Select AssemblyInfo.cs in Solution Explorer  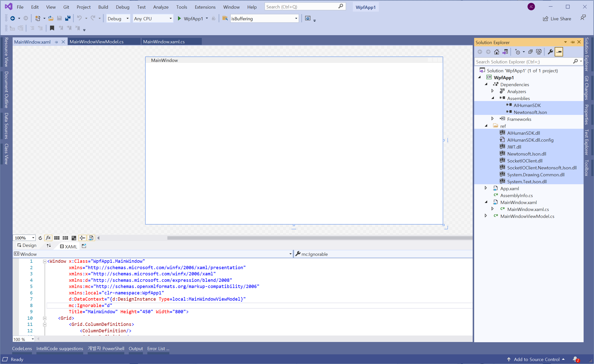[x=517, y=195]
